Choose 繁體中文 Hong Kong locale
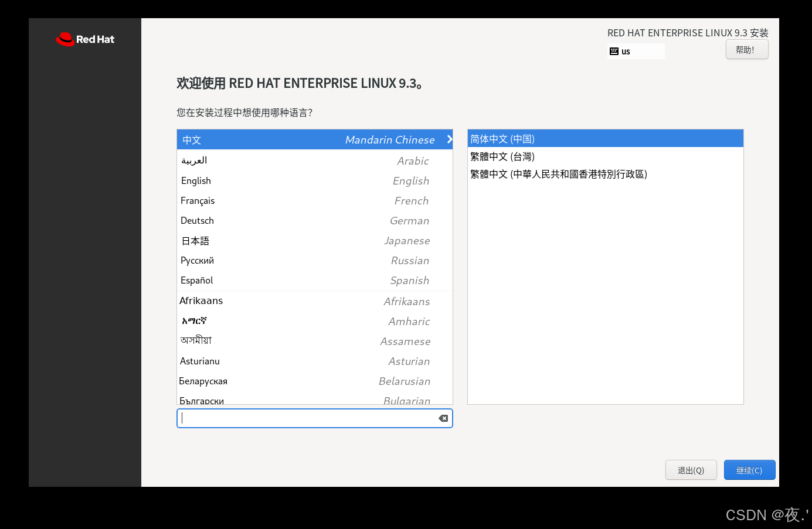Viewport: 812px width, 529px height. click(x=606, y=174)
